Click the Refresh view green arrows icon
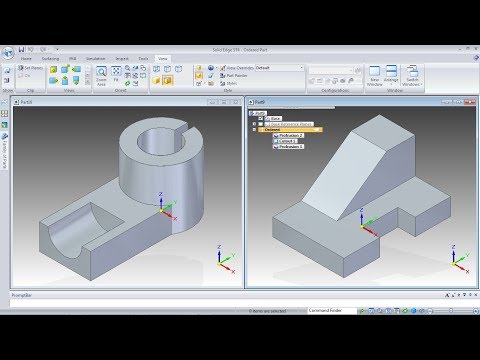Viewport: 480px width, 360px height. coord(127,83)
